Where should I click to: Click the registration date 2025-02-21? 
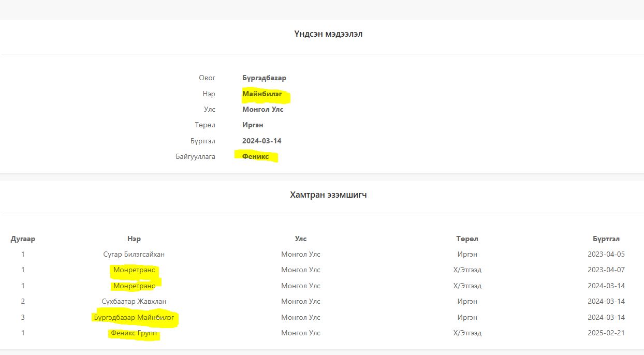606,333
